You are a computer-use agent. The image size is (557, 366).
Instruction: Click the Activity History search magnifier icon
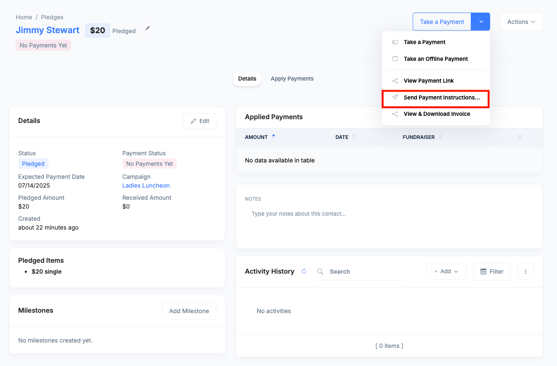point(320,271)
